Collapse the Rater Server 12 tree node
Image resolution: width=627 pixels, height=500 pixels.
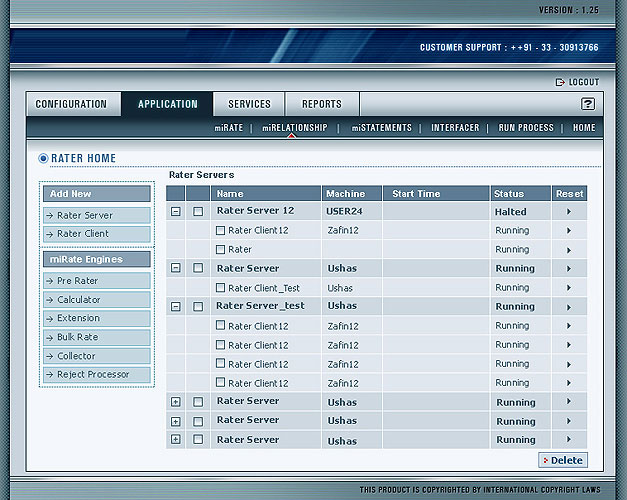pos(176,212)
